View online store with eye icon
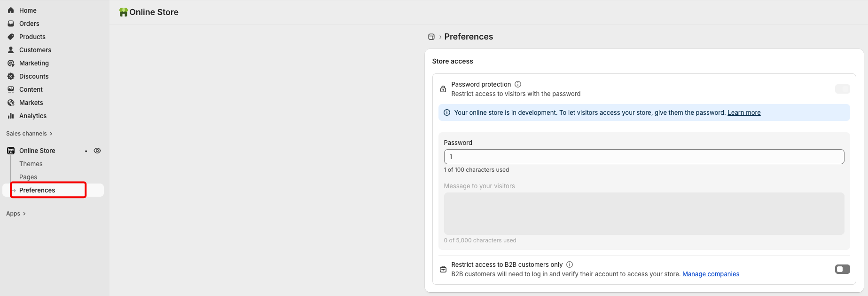The height and width of the screenshot is (296, 868). pos(97,151)
